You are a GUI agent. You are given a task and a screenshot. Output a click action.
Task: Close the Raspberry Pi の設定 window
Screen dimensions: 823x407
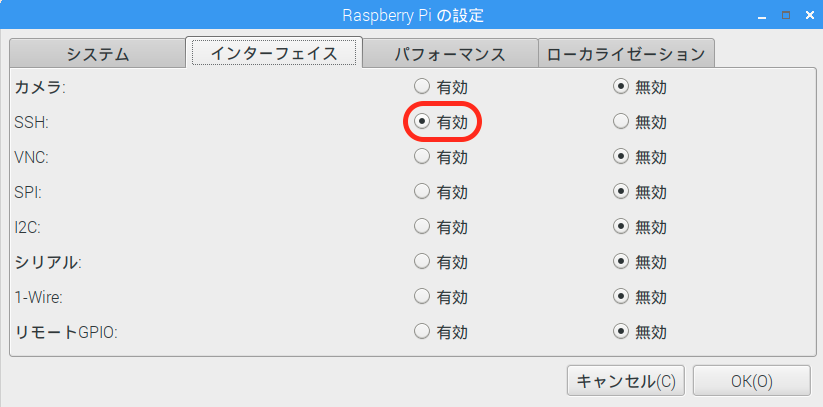click(x=809, y=15)
